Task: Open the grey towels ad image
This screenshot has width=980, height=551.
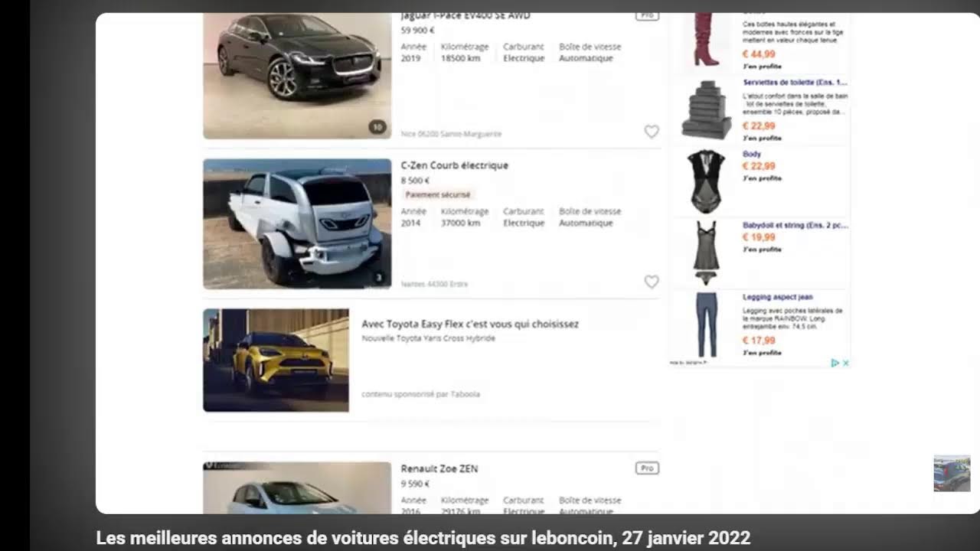Action: (706, 109)
